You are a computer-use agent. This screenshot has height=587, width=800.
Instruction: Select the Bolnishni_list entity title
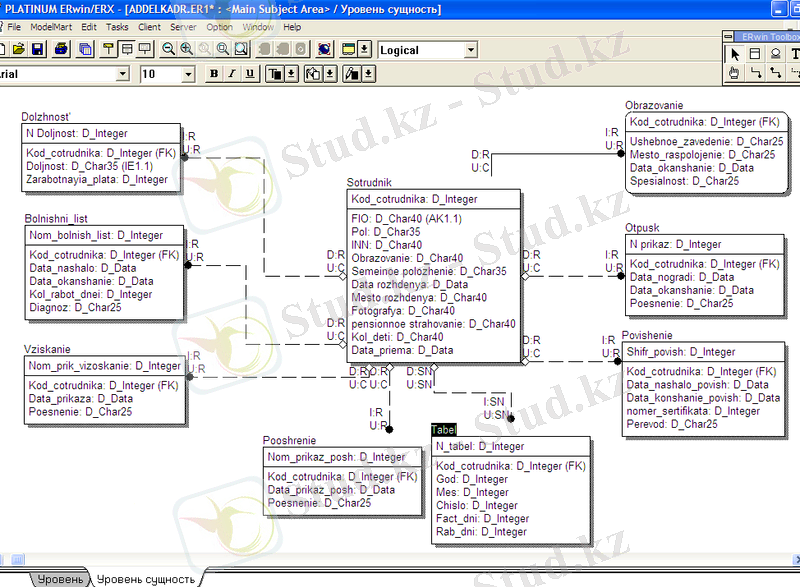click(x=56, y=219)
